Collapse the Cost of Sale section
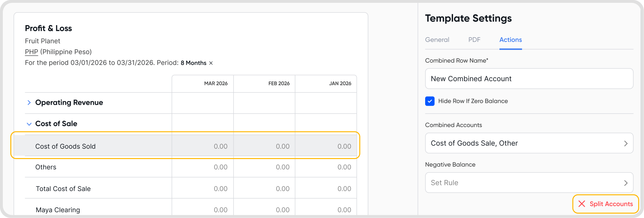This screenshot has height=218, width=644. pyautogui.click(x=29, y=124)
